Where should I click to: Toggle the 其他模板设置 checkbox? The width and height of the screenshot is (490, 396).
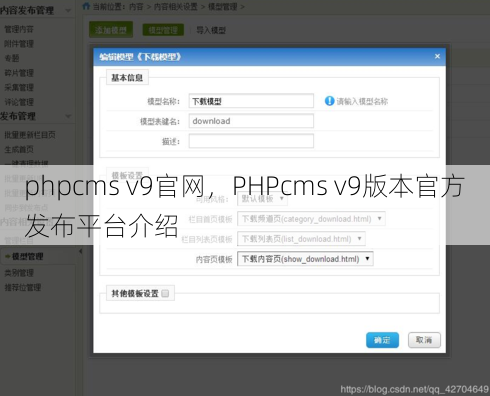[x=165, y=293]
